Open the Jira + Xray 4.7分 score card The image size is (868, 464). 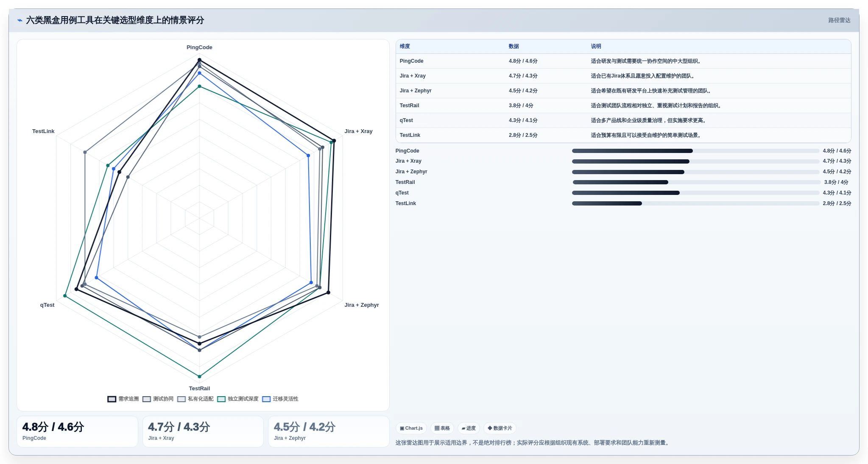coord(203,431)
